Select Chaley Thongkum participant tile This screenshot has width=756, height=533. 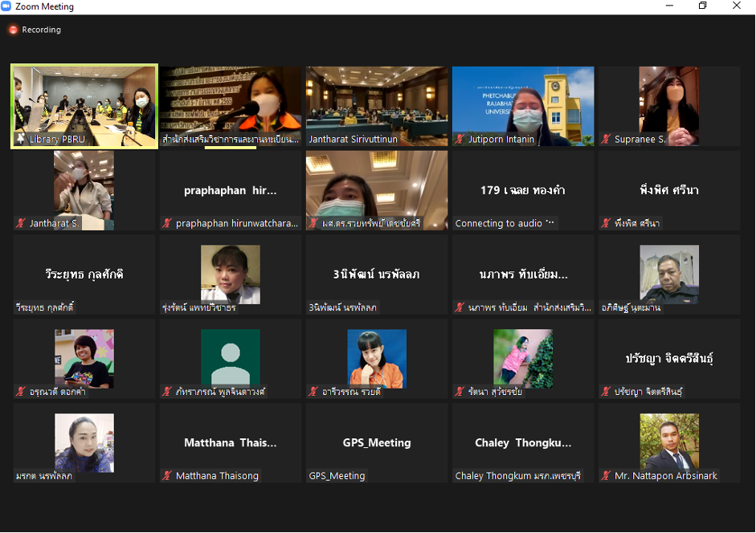[523, 443]
